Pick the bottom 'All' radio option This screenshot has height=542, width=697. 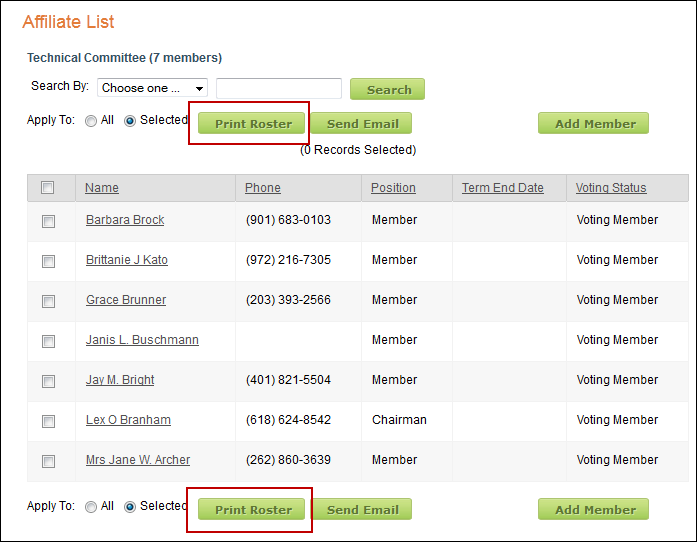91,507
